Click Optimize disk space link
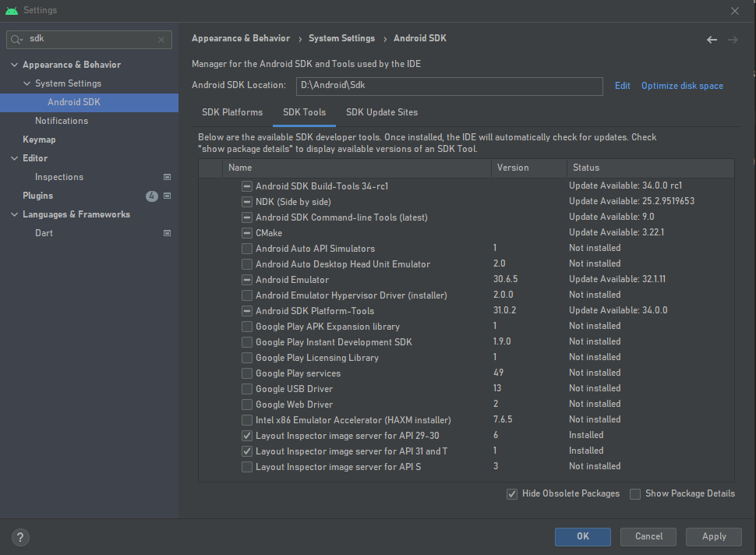Viewport: 756px width, 555px height. point(682,86)
